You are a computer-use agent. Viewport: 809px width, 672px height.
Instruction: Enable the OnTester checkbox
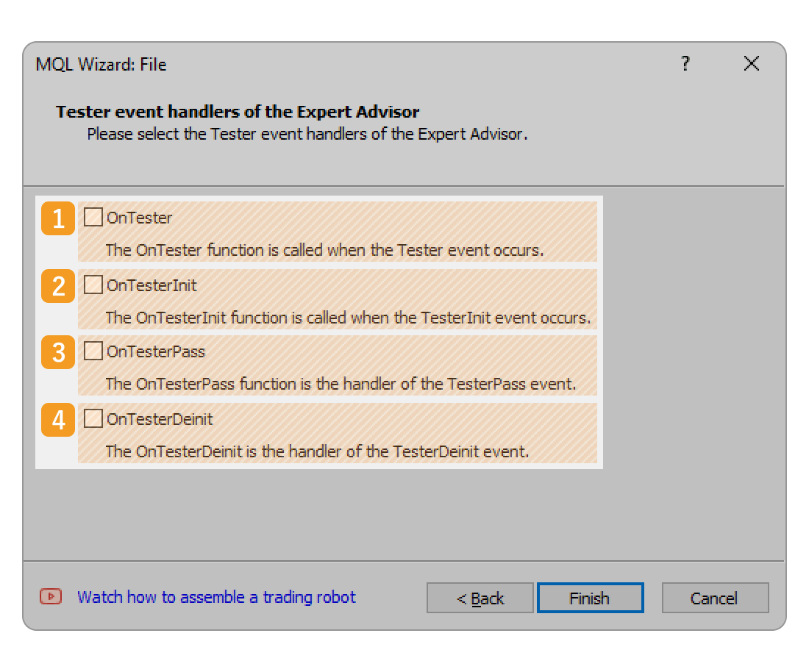click(x=93, y=218)
